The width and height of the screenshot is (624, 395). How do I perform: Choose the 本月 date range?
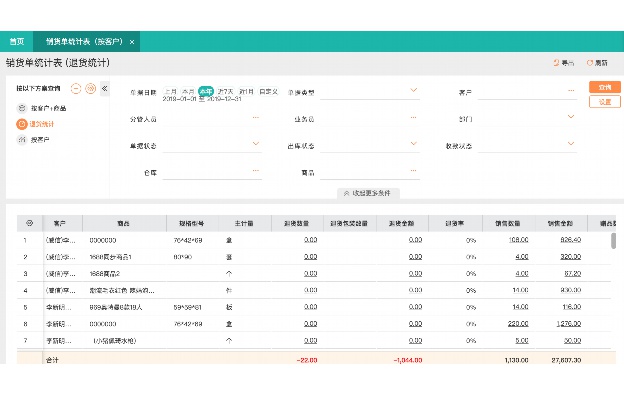click(188, 91)
